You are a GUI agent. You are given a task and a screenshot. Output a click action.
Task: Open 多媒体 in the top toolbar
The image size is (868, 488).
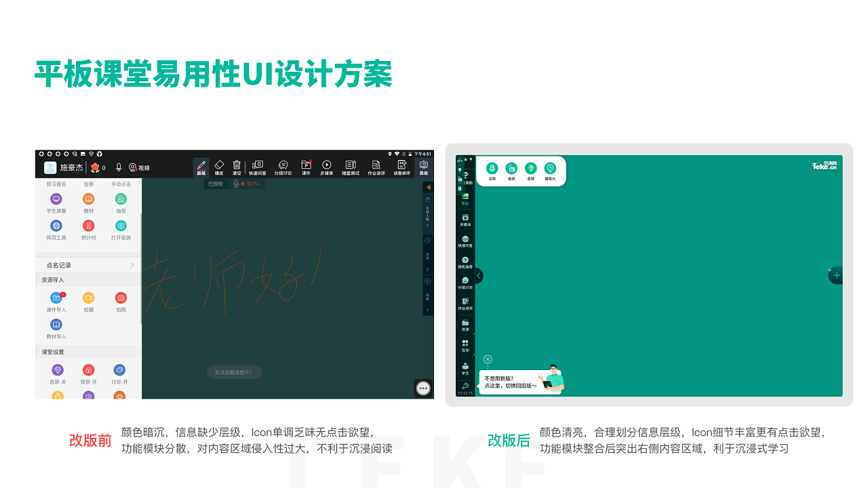(x=327, y=167)
